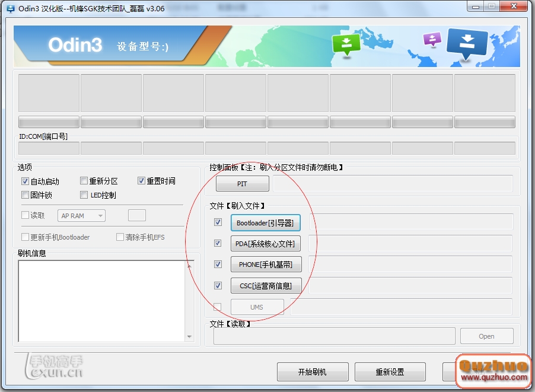
Task: Click the 重新设置 reset button
Action: coord(390,372)
